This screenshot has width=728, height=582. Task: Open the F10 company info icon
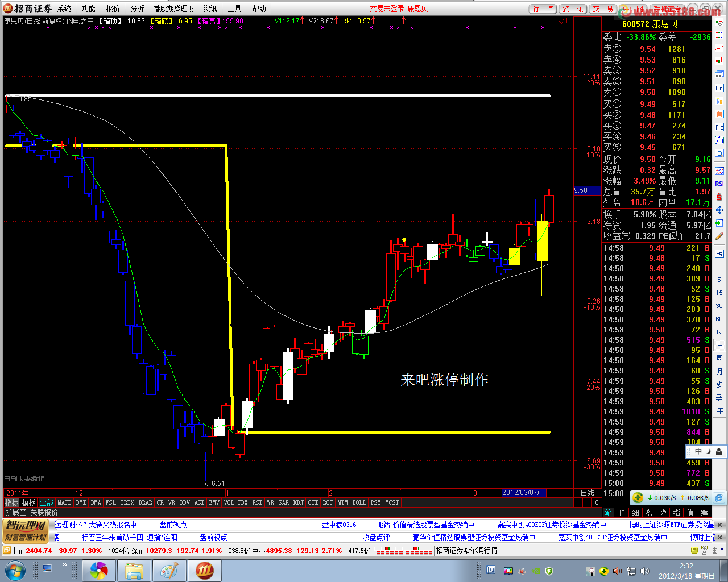click(x=719, y=88)
